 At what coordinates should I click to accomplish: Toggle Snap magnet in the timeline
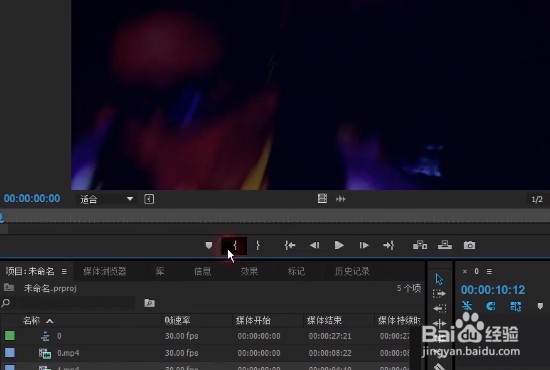click(491, 306)
